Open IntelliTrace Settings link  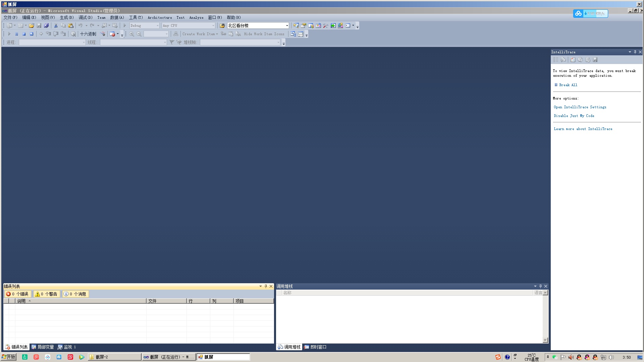pos(580,107)
